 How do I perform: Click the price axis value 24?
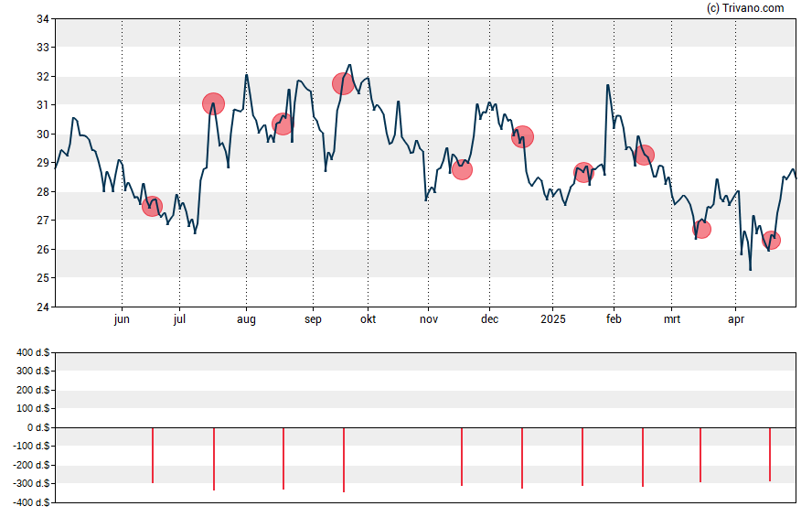click(43, 307)
